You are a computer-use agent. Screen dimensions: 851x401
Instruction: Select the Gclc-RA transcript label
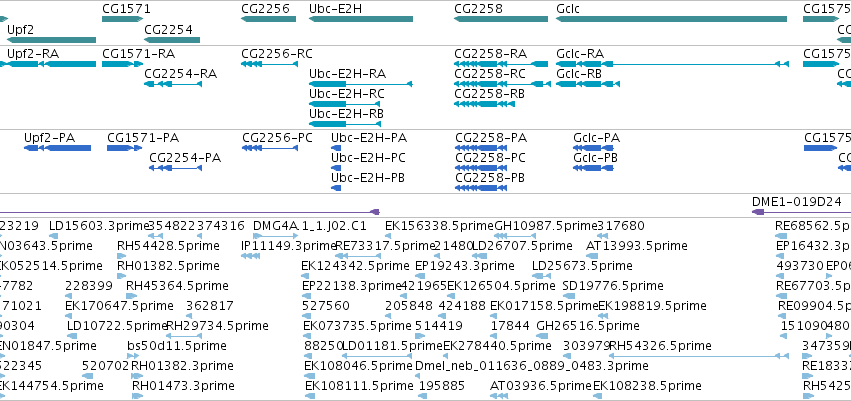(x=580, y=54)
